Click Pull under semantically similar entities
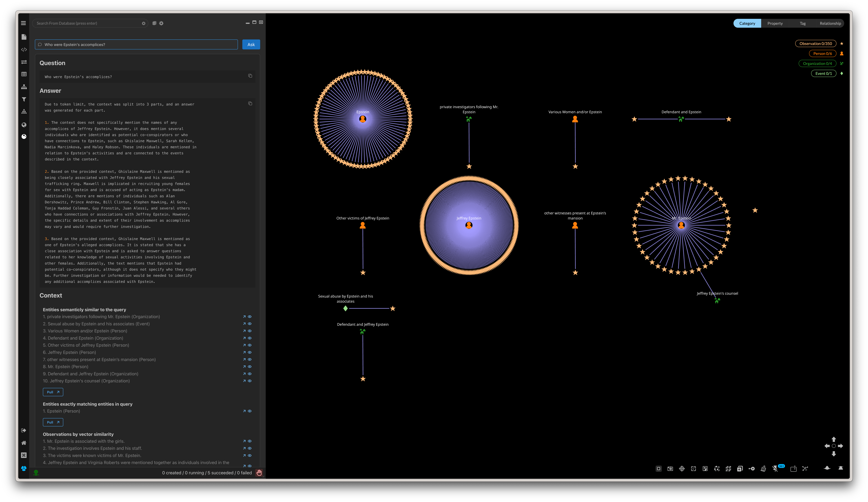Screen dimensions: 868x502 pos(53,392)
